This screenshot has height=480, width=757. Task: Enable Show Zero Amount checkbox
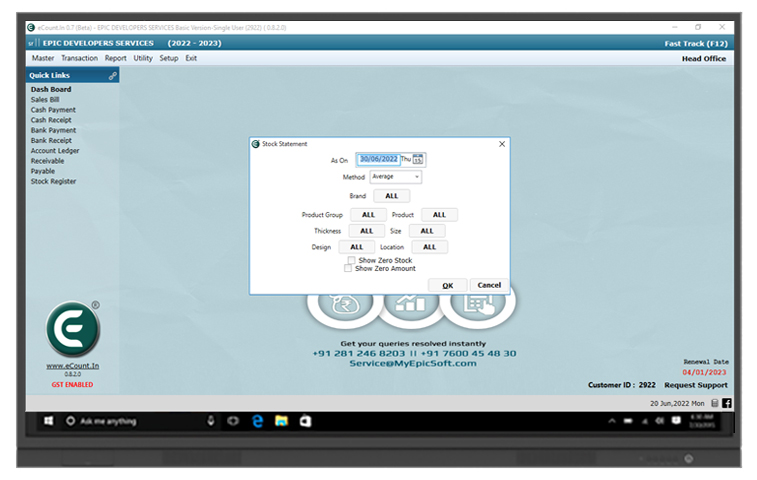point(348,268)
